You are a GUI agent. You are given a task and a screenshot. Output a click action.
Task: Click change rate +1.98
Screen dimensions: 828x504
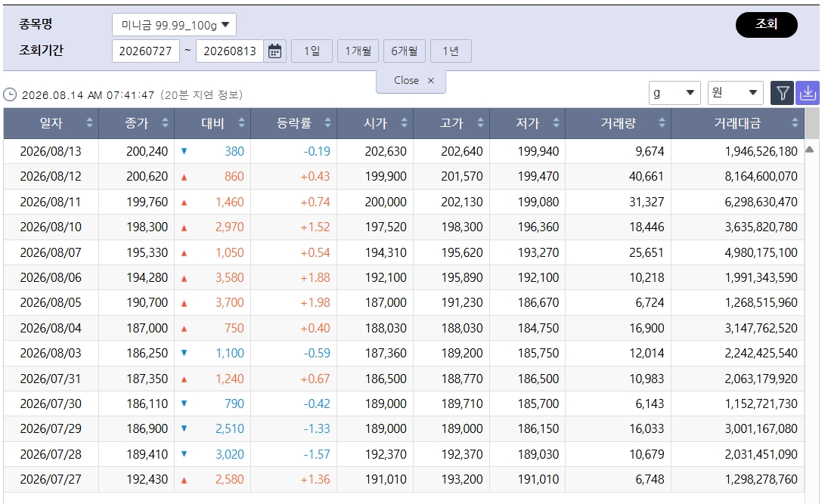315,302
